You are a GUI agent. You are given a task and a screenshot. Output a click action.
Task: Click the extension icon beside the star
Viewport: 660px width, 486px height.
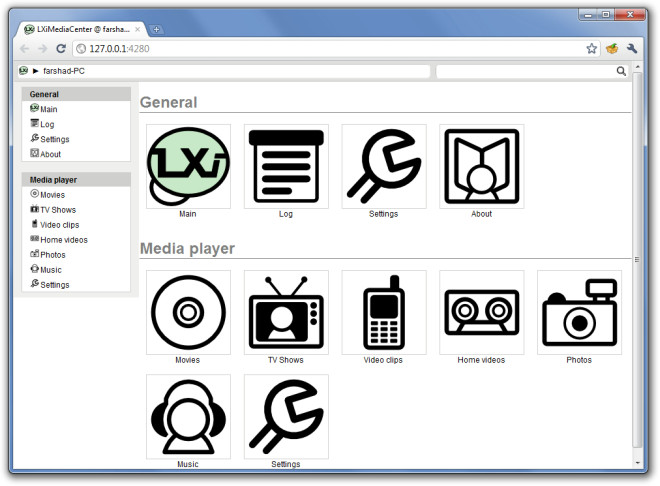point(612,48)
